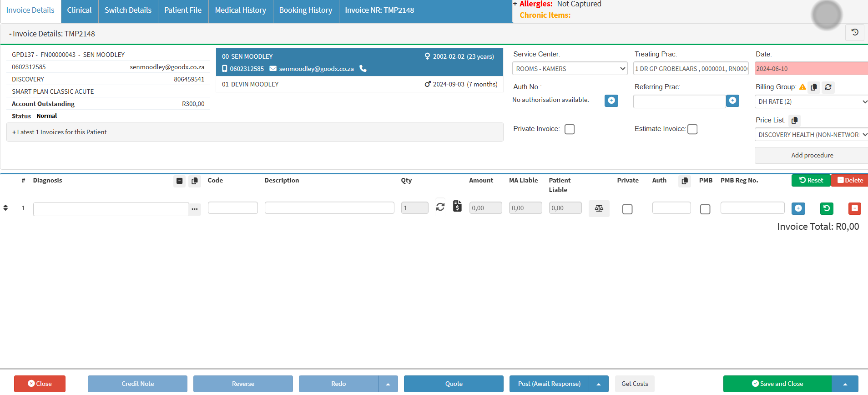Image resolution: width=868 pixels, height=395 pixels.
Task: Open the diagnosis lookup ellipsis button
Action: click(x=195, y=209)
